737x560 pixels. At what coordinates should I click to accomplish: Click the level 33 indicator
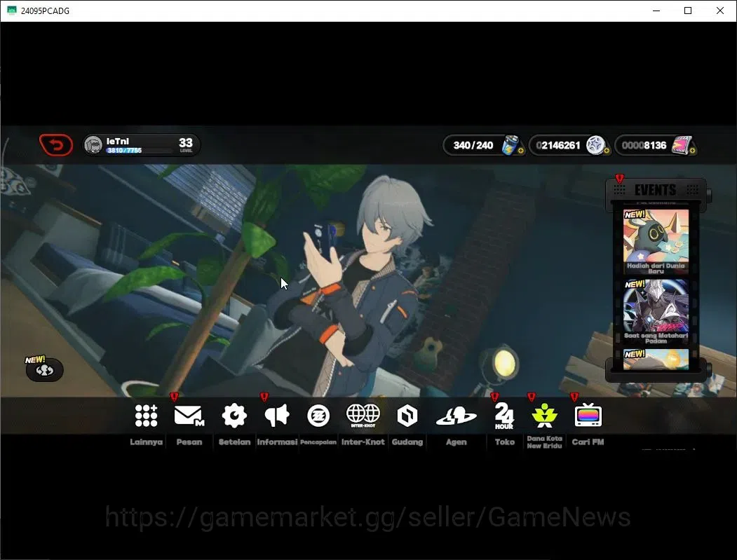(186, 144)
